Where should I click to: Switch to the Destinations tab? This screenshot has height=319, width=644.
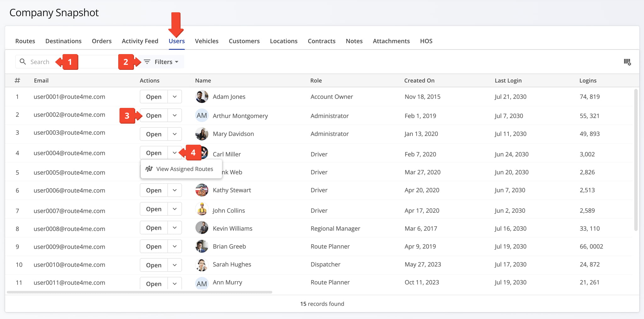64,41
